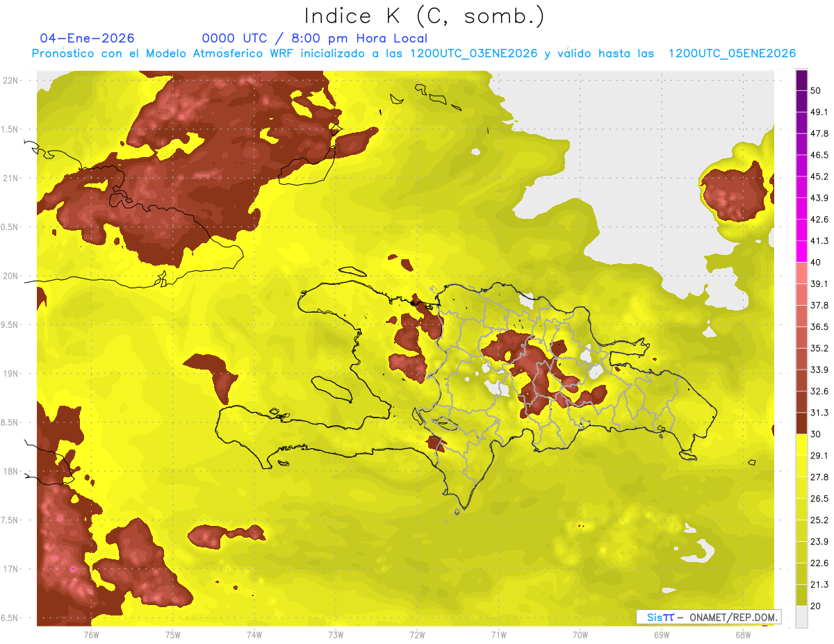This screenshot has width=834, height=644.
Task: Click the "30" value on color scale
Action: pyautogui.click(x=817, y=434)
